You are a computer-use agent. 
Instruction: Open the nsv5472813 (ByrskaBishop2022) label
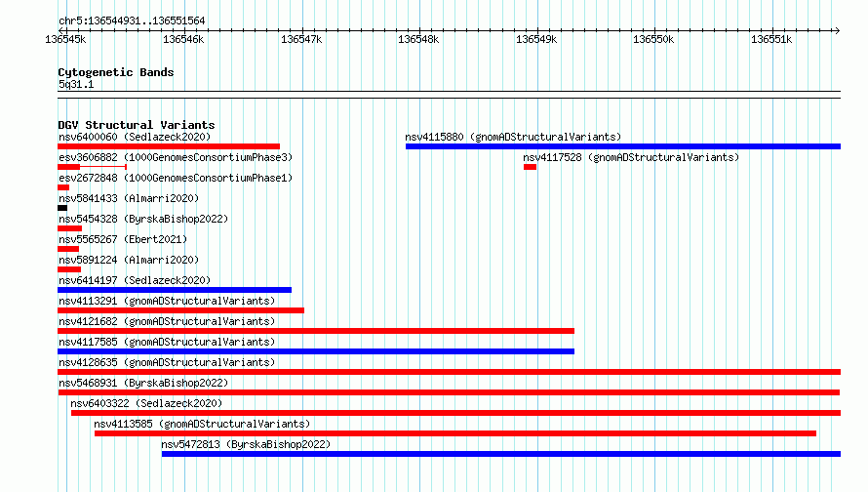pos(246,444)
